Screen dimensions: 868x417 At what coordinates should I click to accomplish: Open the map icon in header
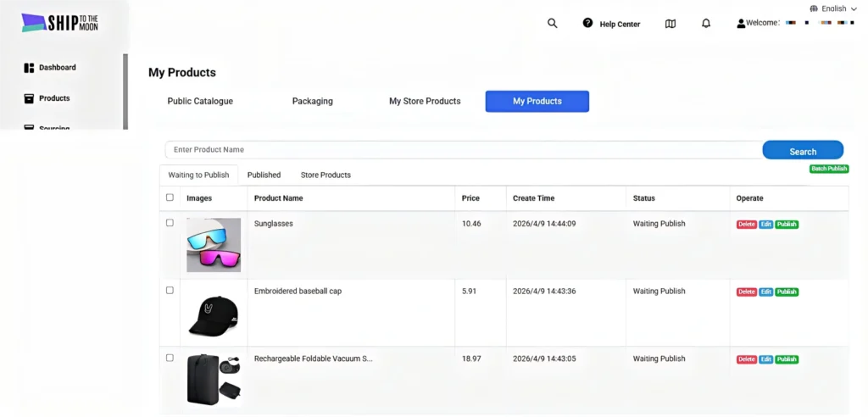coord(670,24)
